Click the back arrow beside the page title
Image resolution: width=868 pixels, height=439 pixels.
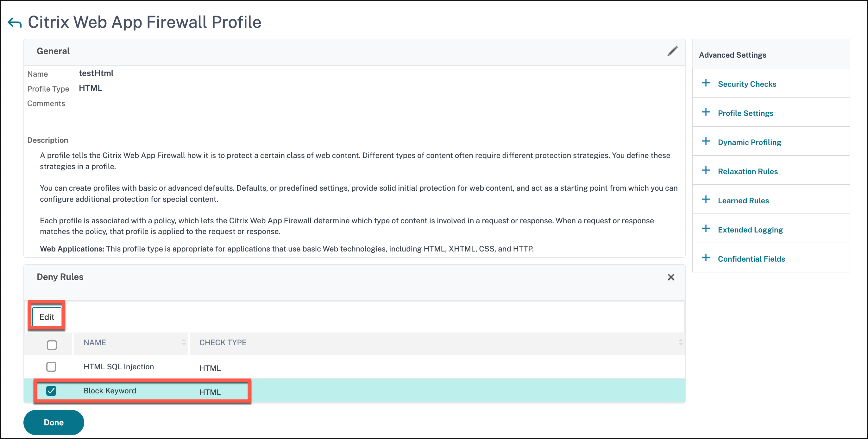(15, 23)
